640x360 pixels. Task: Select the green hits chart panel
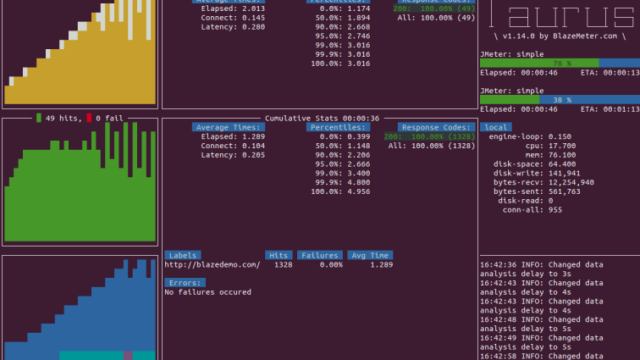80,182
